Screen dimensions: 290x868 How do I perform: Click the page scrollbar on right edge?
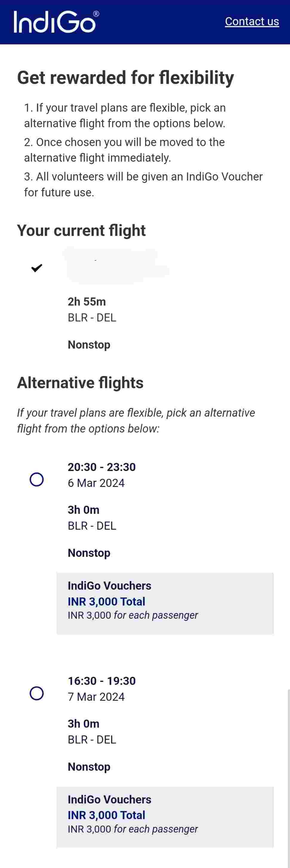tap(288, 775)
